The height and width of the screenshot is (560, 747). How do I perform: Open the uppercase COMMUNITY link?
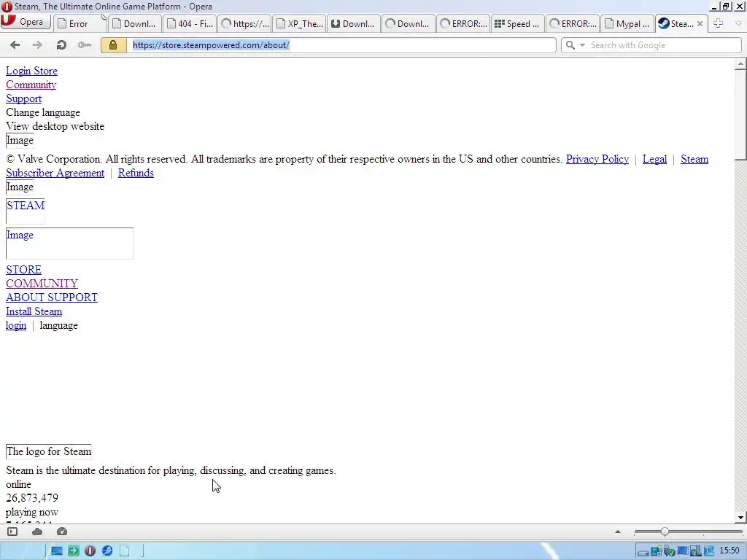click(42, 284)
